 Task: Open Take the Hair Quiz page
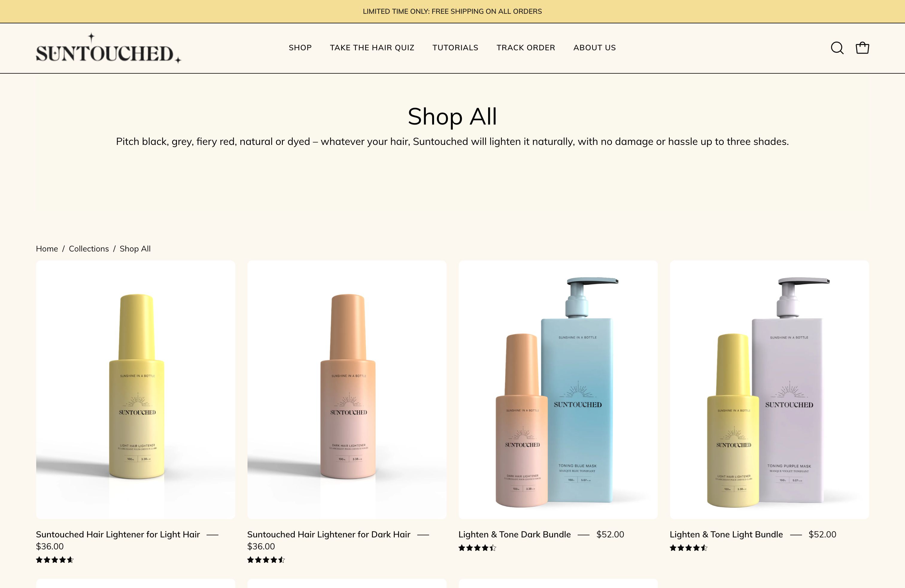pyautogui.click(x=372, y=48)
